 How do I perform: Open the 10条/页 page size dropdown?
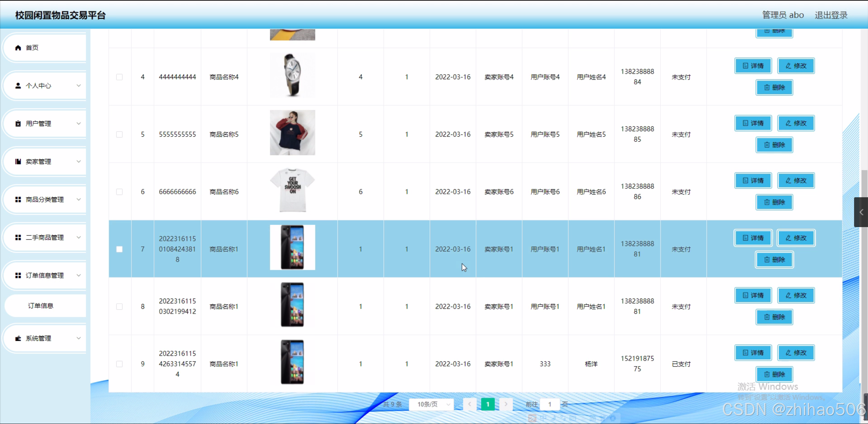[x=431, y=404]
